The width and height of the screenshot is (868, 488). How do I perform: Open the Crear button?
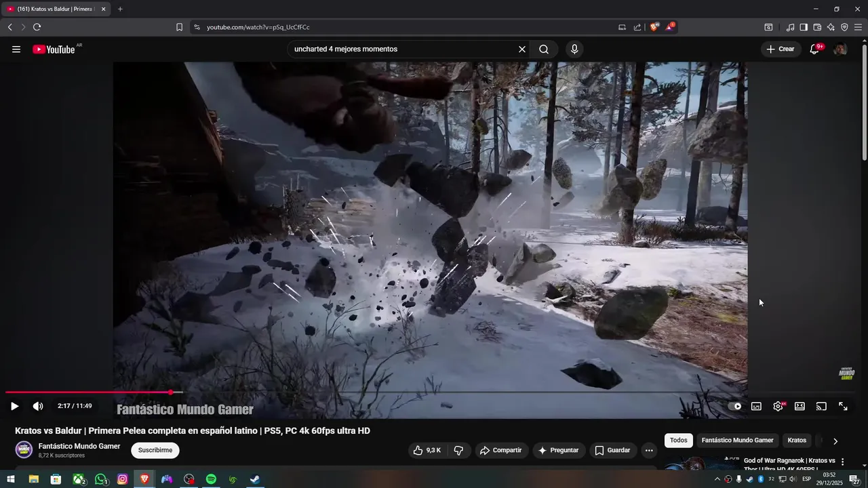[781, 49]
